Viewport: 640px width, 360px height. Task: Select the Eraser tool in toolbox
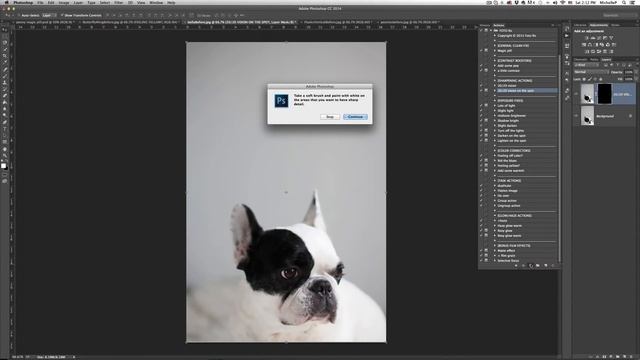[5, 96]
